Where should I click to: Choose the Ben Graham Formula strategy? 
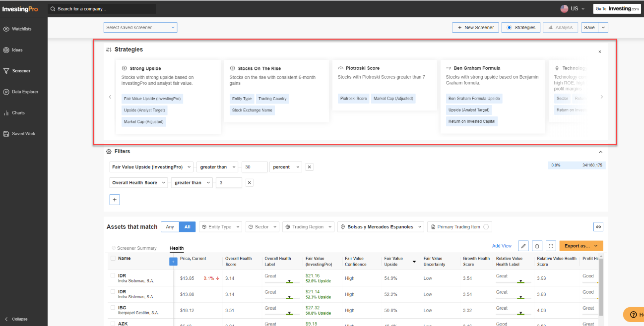point(493,97)
